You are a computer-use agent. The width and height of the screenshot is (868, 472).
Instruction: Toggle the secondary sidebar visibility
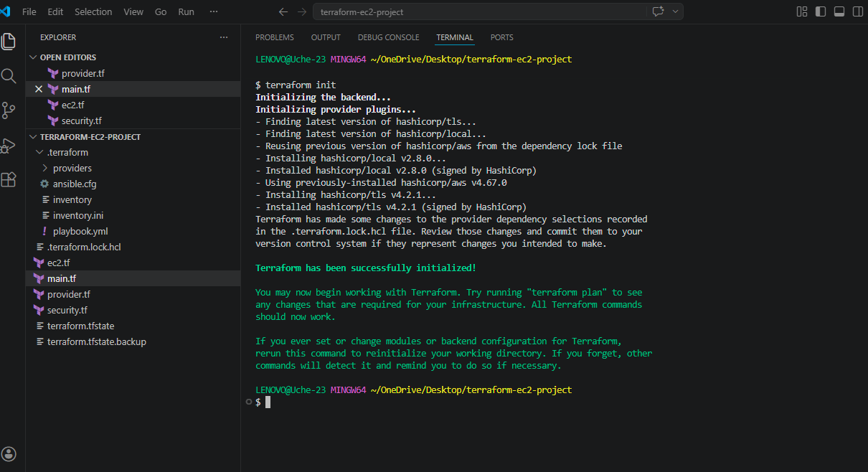(857, 11)
